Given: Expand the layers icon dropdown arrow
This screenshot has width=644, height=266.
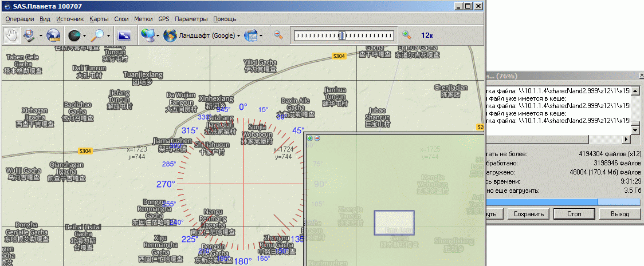Looking at the screenshot, I should click(x=261, y=35).
